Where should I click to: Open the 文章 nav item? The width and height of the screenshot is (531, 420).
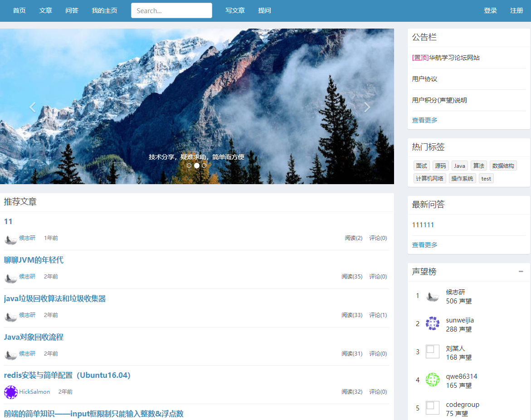pos(45,10)
